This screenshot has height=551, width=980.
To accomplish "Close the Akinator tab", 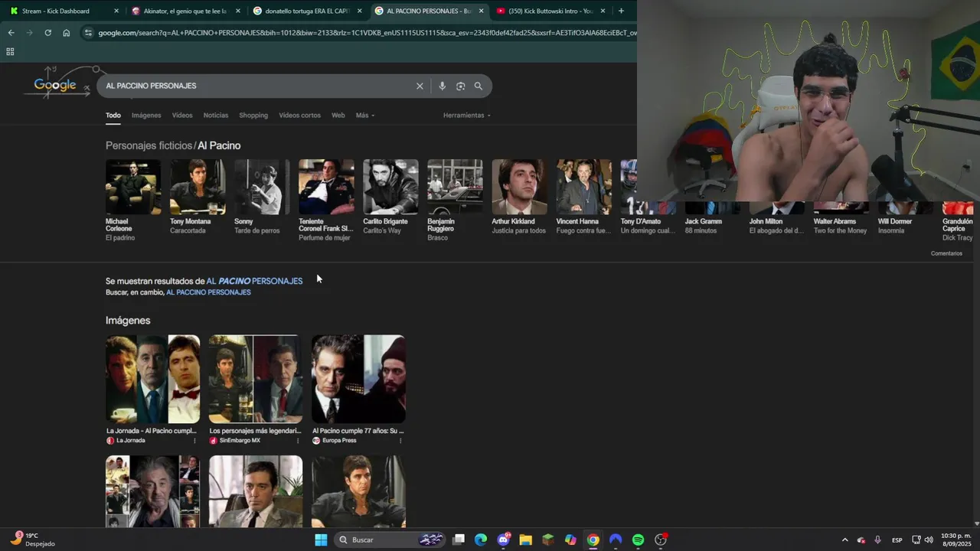I will coord(238,11).
